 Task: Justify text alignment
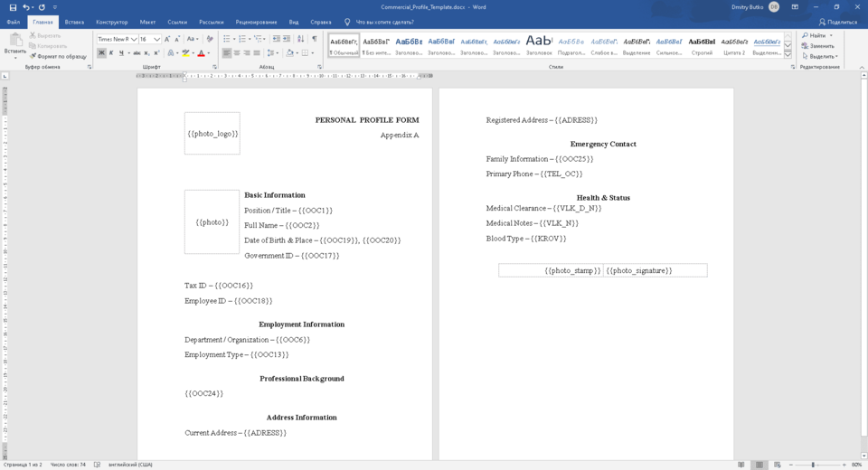pos(256,53)
